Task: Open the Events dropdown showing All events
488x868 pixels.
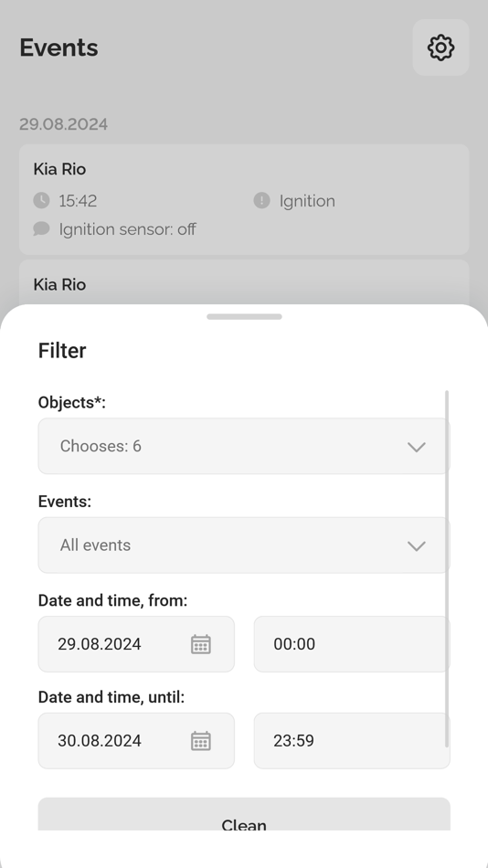Action: (244, 545)
